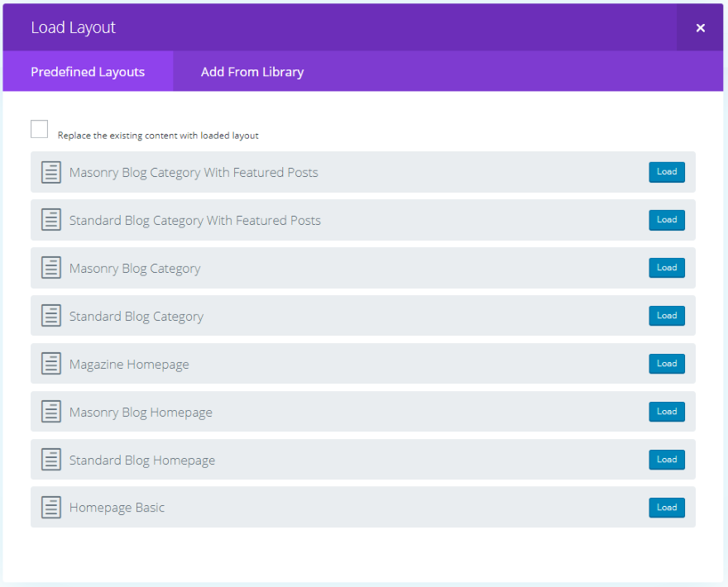Viewport: 728px width, 587px height.
Task: Click the 'Homepage Basic' layout name
Action: coord(117,508)
